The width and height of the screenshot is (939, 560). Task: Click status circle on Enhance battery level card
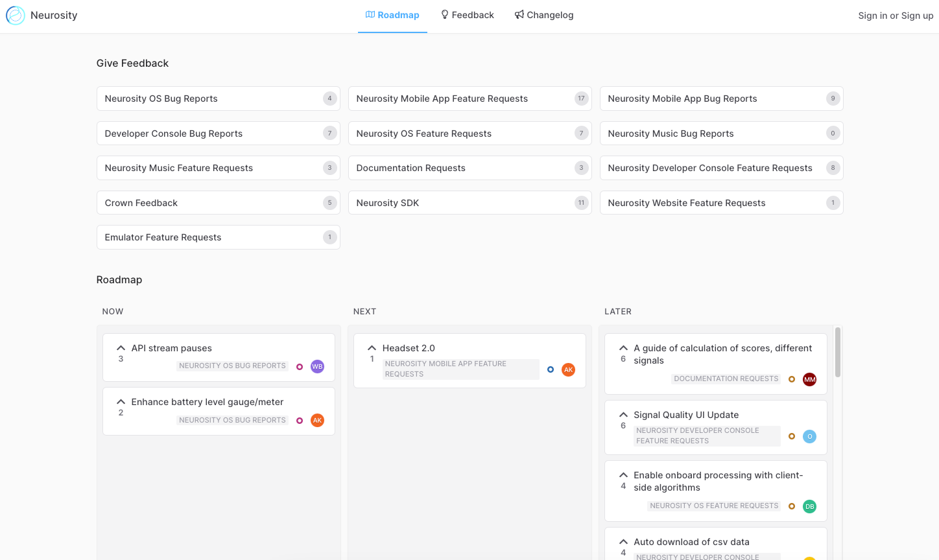pyautogui.click(x=300, y=420)
